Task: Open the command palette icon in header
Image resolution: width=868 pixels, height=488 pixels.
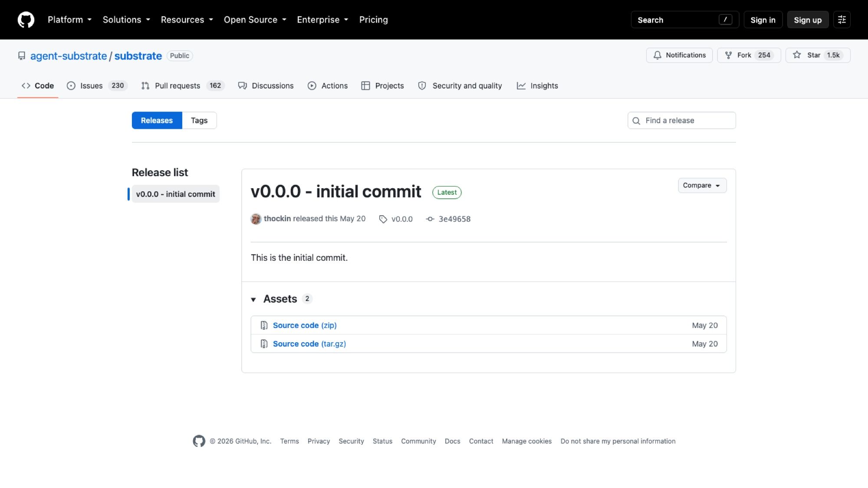Action: tap(842, 20)
